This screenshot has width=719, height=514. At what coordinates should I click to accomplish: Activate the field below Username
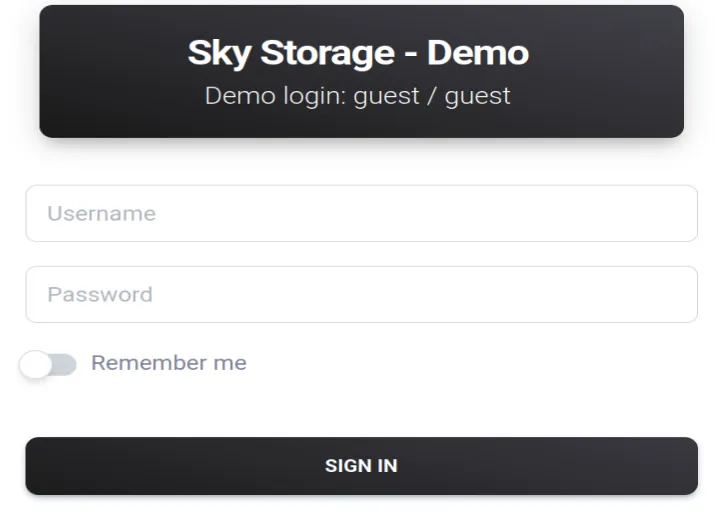[x=360, y=294]
